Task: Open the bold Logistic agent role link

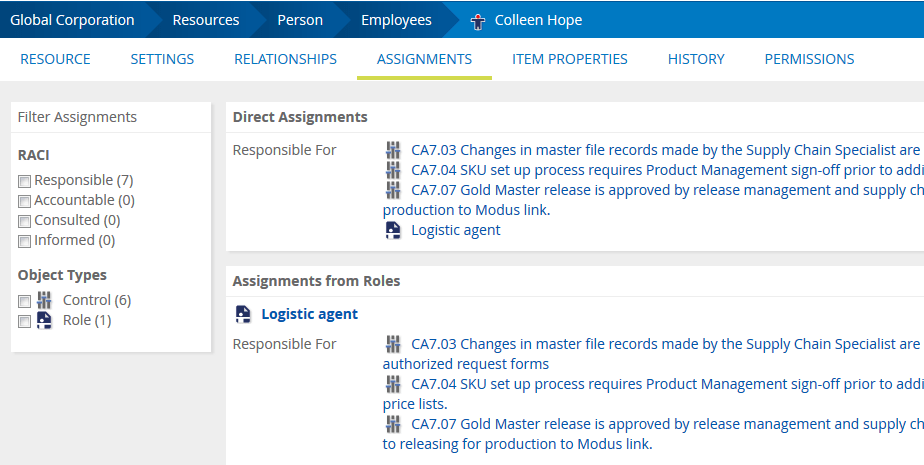Action: click(x=309, y=314)
